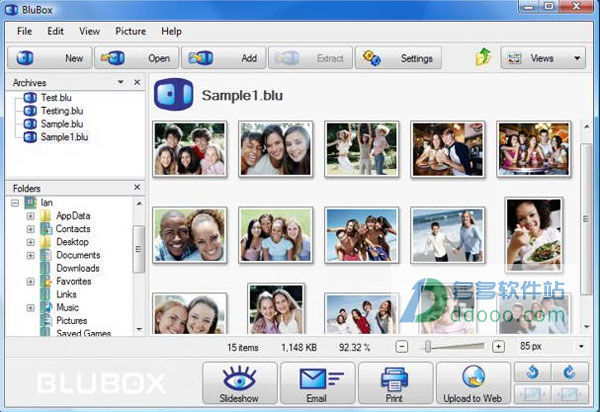This screenshot has height=412, width=600.
Task: Click the Email envelope button
Action: [x=318, y=383]
